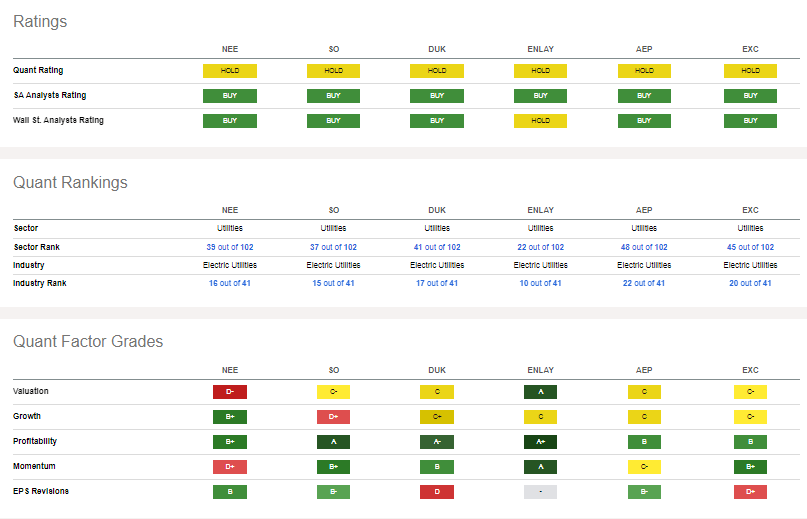The width and height of the screenshot is (807, 519).
Task: Click EXC sector rank 45 out of 102
Action: (x=750, y=247)
